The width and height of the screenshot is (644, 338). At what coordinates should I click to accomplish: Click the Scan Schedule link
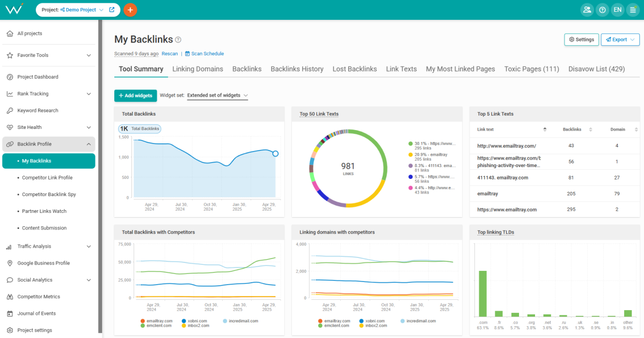[208, 54]
